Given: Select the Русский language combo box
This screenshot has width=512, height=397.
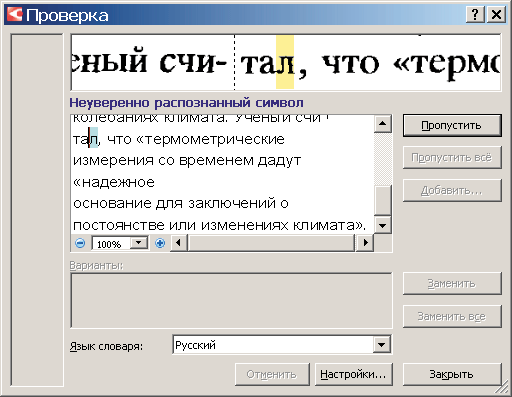Looking at the screenshot, I should (282, 345).
